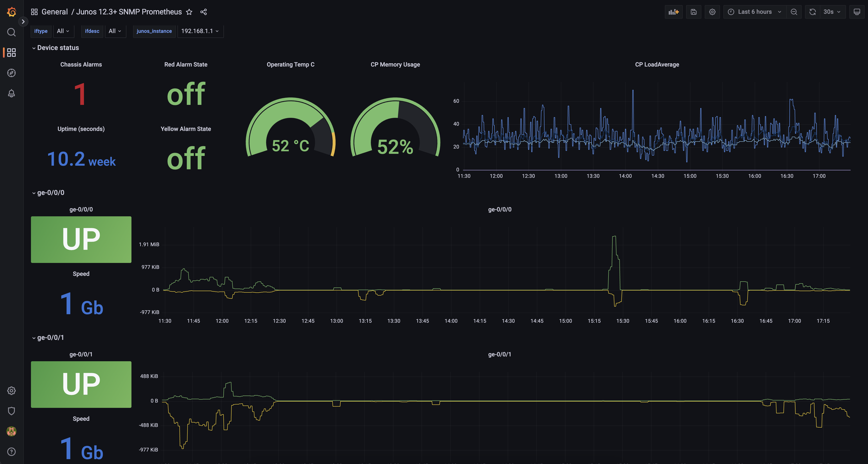This screenshot has height=464, width=868.
Task: Click the iftype variable label
Action: click(x=41, y=31)
